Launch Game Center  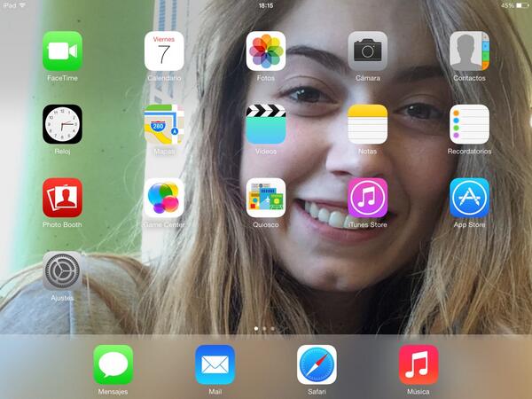(164, 198)
